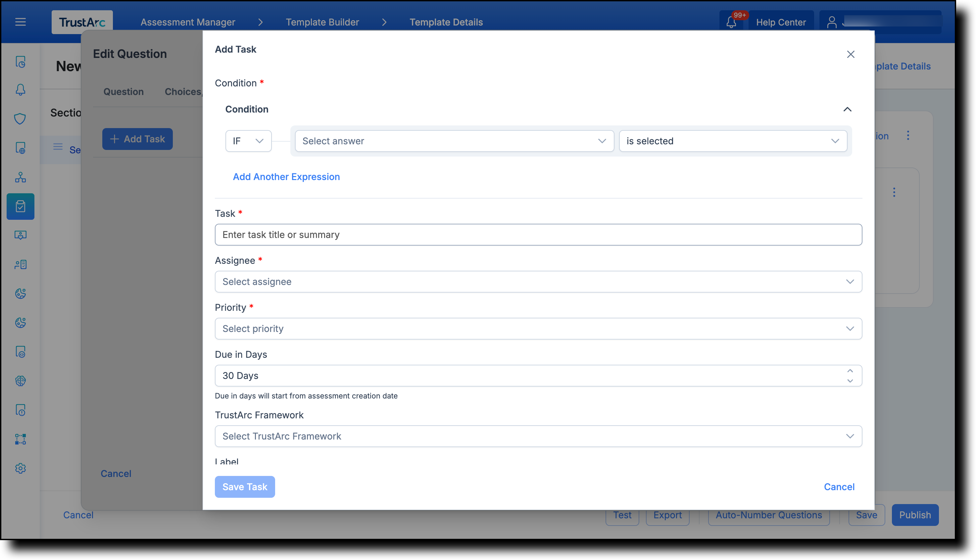
Task: Increase Due in Days with up arrow
Action: pos(850,371)
